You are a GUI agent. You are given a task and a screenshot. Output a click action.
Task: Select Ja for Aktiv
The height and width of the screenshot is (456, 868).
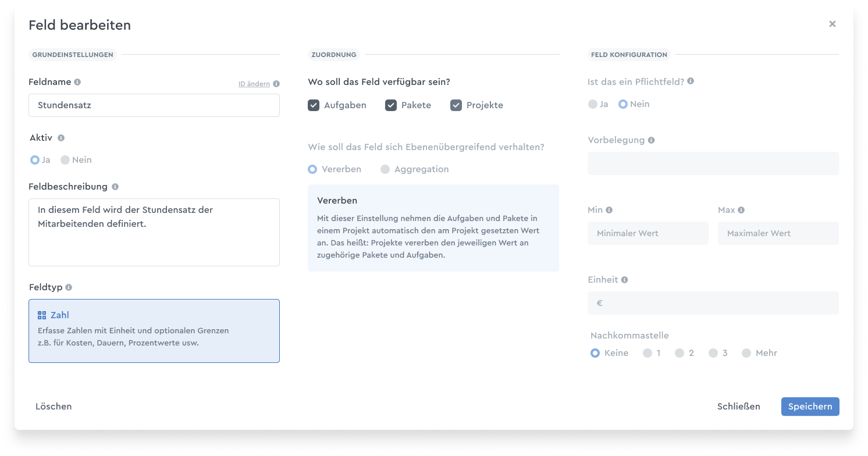(x=35, y=160)
